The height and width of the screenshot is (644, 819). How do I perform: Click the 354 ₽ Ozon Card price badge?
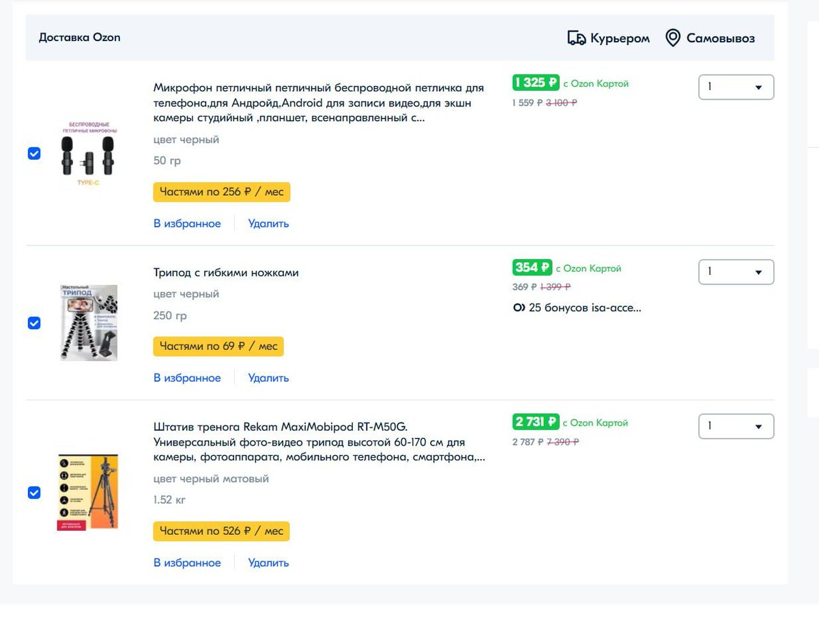pos(532,267)
